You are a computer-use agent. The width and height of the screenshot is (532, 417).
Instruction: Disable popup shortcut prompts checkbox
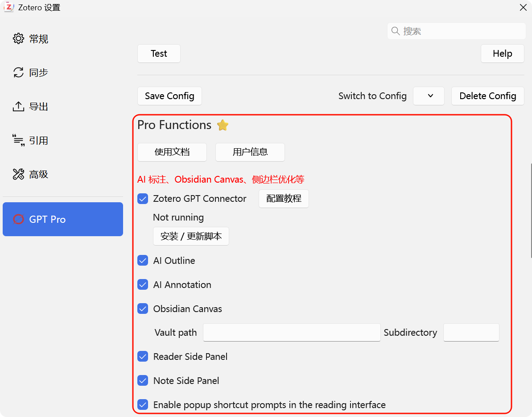pos(143,405)
